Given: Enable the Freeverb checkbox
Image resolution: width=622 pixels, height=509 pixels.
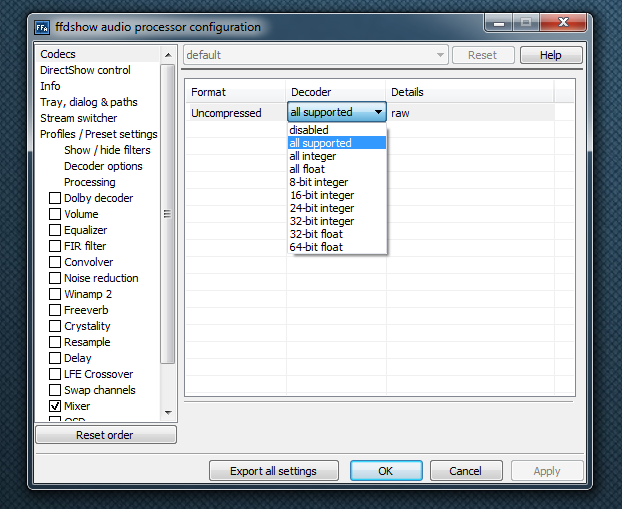Looking at the screenshot, I should tap(55, 310).
